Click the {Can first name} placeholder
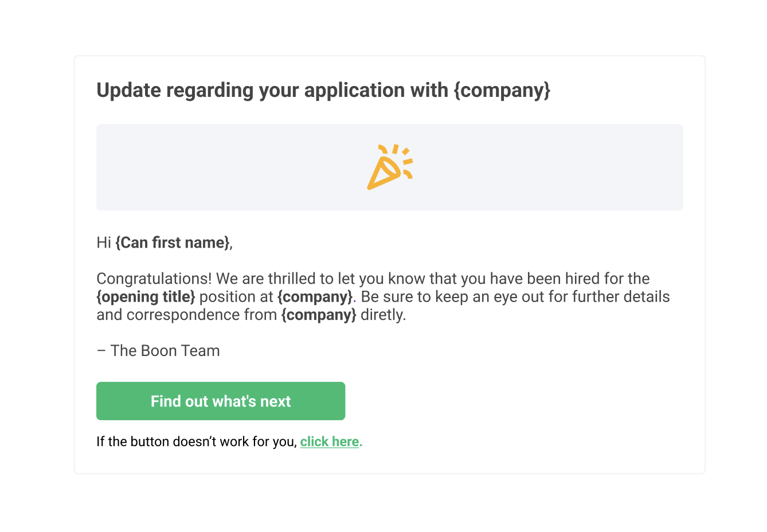Screen dimensions: 767x532 (173, 242)
